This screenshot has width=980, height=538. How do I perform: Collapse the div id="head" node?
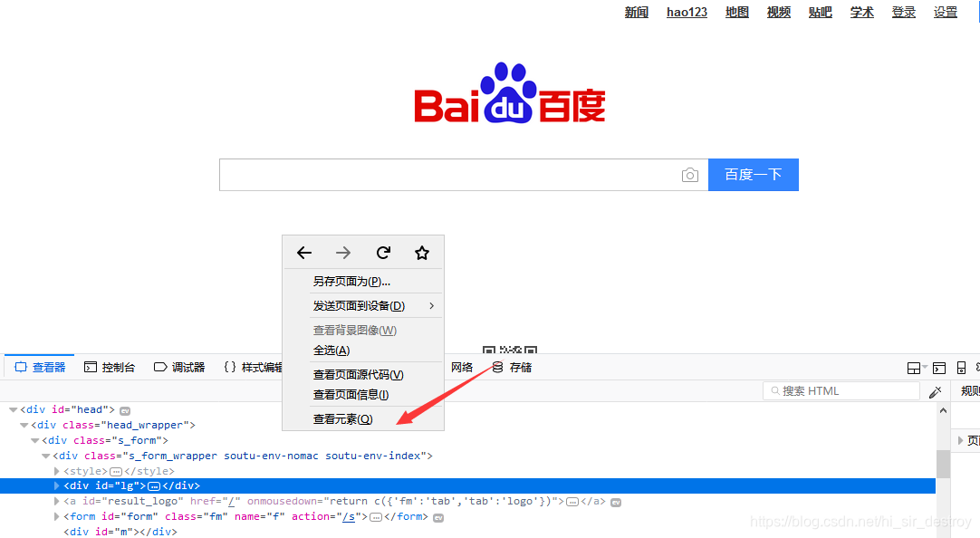click(13, 410)
